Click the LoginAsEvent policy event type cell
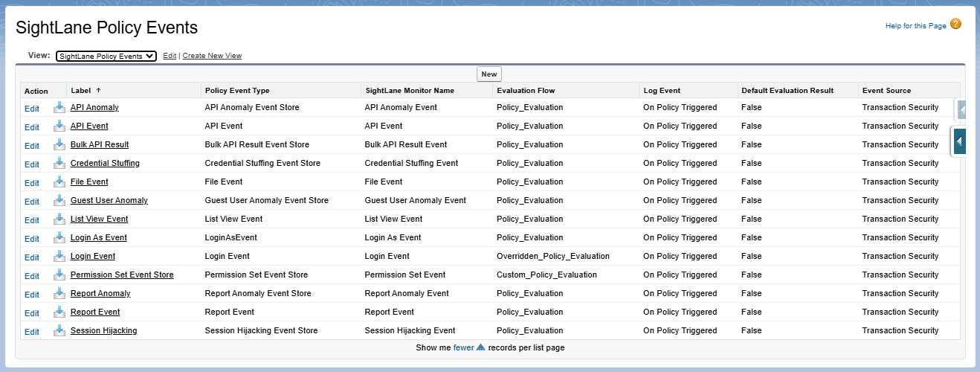This screenshot has height=372, width=980. point(231,237)
